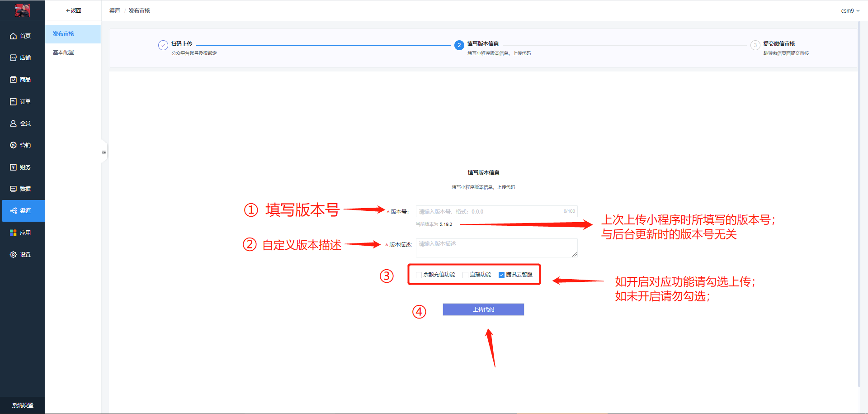Check the 直播功能 option
Screen dimensions: 868x414
click(465, 274)
